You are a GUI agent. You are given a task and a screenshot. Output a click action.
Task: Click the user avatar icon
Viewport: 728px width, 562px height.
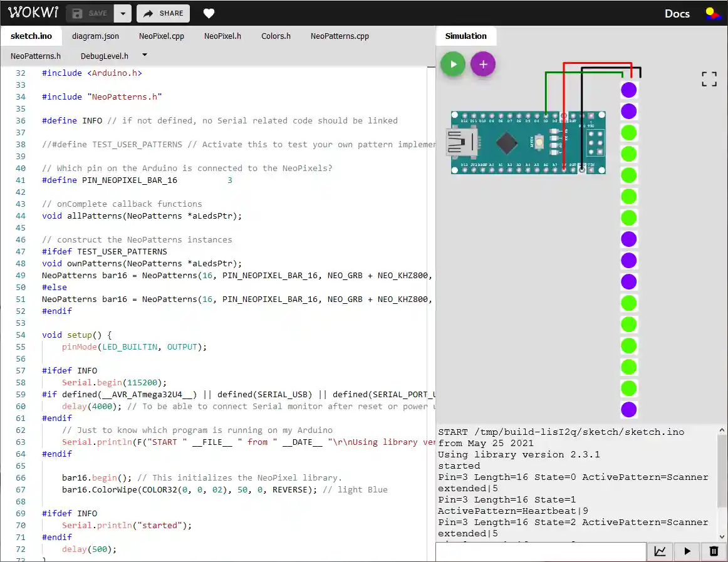[713, 13]
